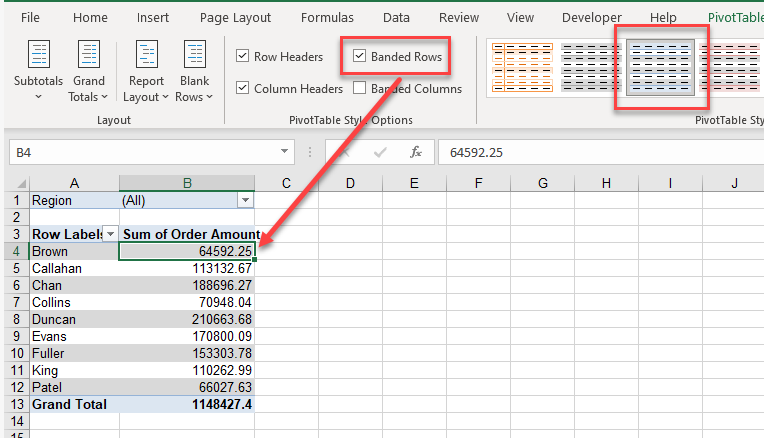Click the formula bar fx insert function icon
Image resolution: width=764 pixels, height=438 pixels.
(x=415, y=152)
